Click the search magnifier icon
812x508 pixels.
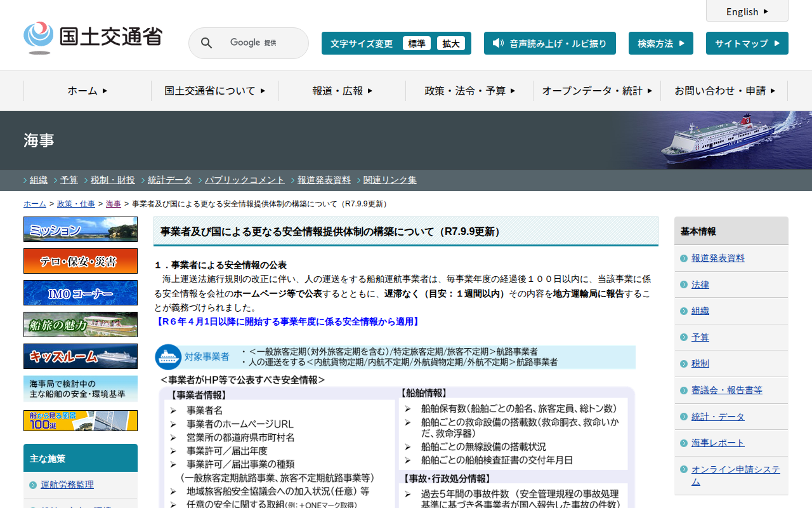click(x=207, y=43)
